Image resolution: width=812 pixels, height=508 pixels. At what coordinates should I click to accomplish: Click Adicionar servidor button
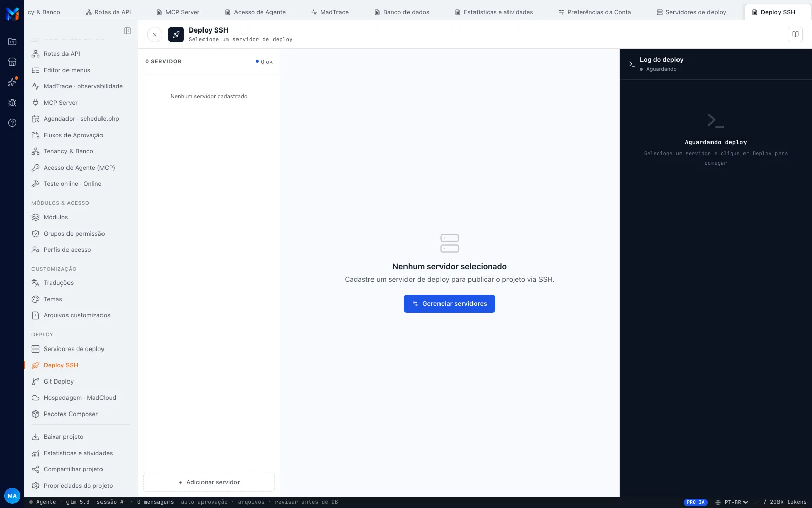[209, 482]
